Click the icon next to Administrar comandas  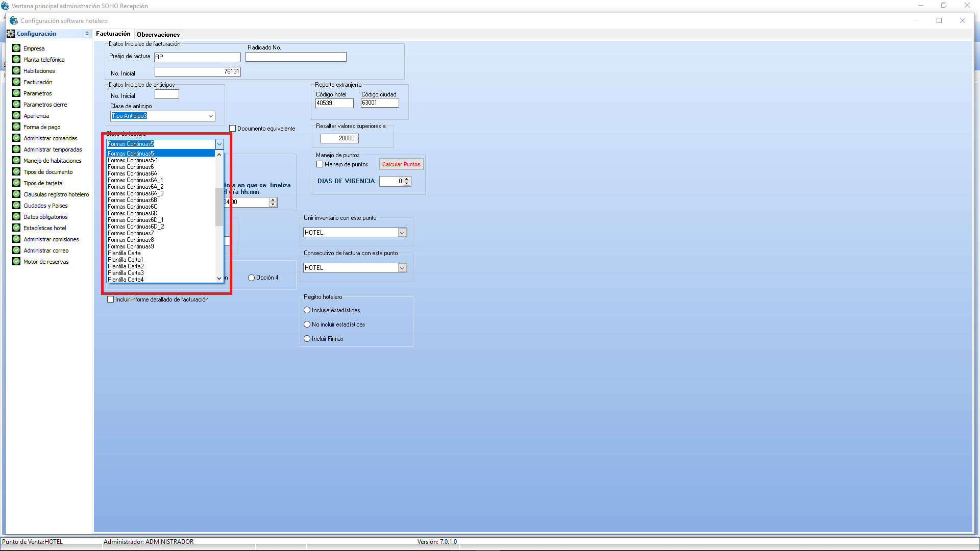coord(16,138)
